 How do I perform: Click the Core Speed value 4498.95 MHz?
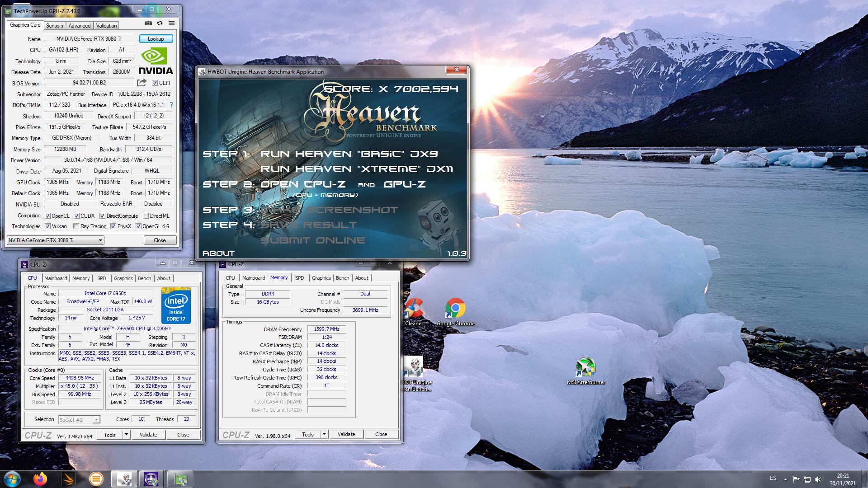click(80, 378)
